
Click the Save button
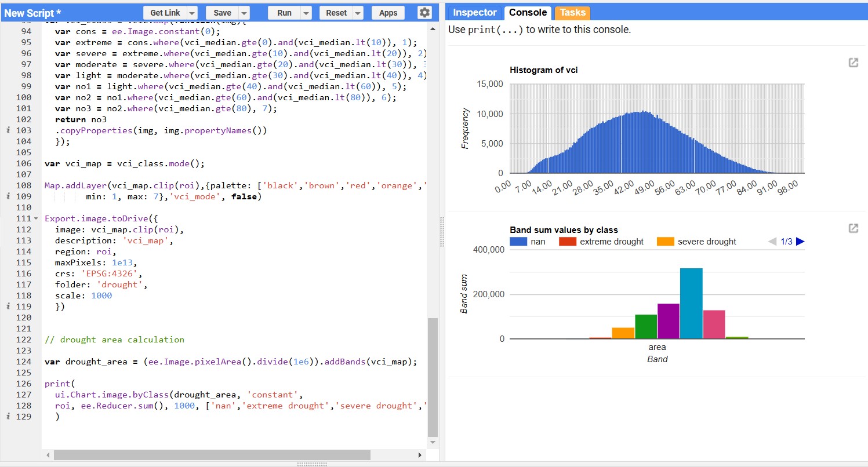[222, 13]
